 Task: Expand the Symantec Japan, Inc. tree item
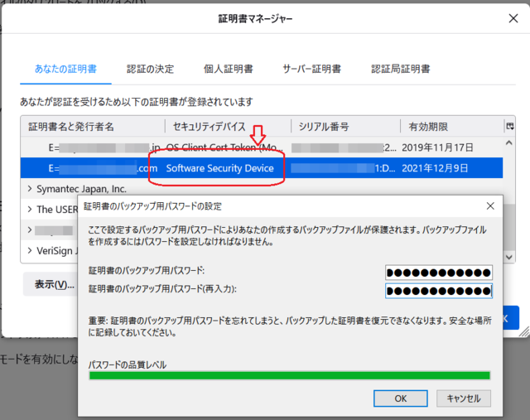tap(30, 189)
